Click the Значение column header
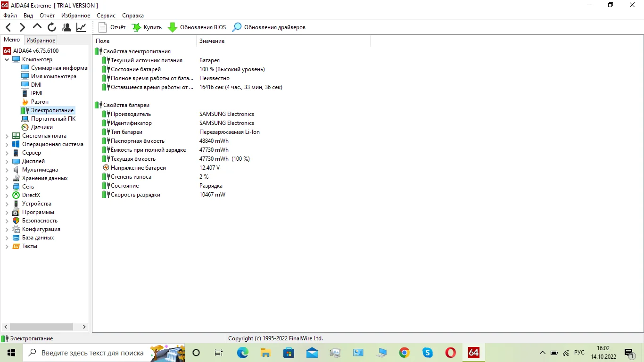This screenshot has height=362, width=644. tap(283, 41)
